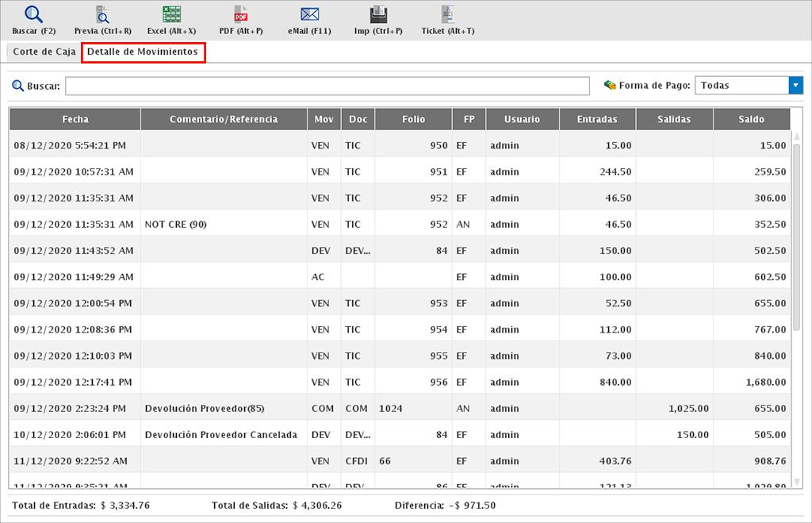Send report via eMail envelope icon

[x=309, y=14]
